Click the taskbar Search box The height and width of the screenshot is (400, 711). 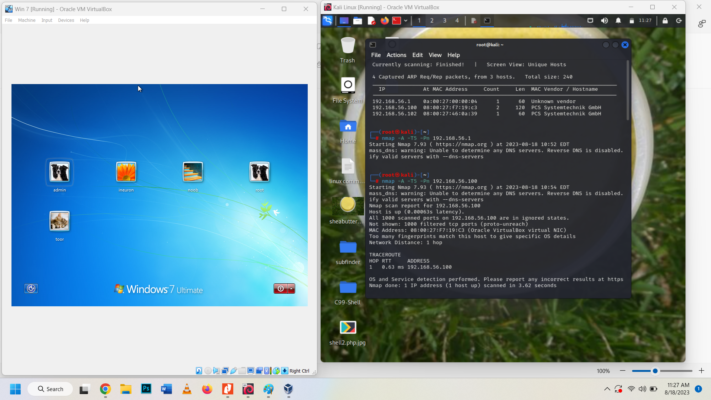(50, 389)
